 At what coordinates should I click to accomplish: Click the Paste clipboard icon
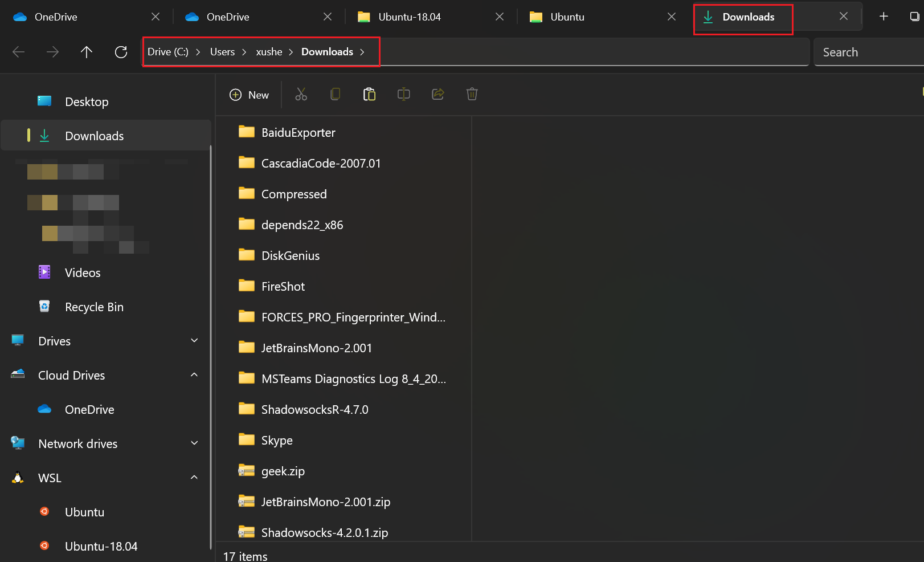tap(370, 94)
